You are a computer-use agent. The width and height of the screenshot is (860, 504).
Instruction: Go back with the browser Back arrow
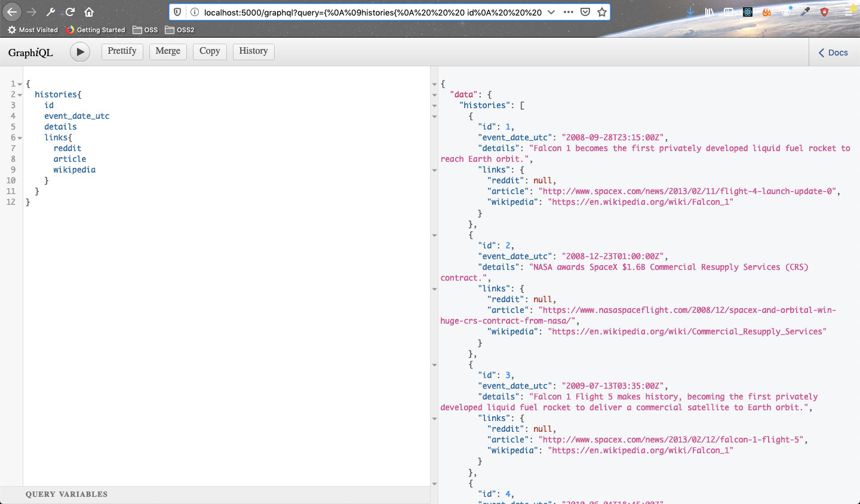coord(12,12)
